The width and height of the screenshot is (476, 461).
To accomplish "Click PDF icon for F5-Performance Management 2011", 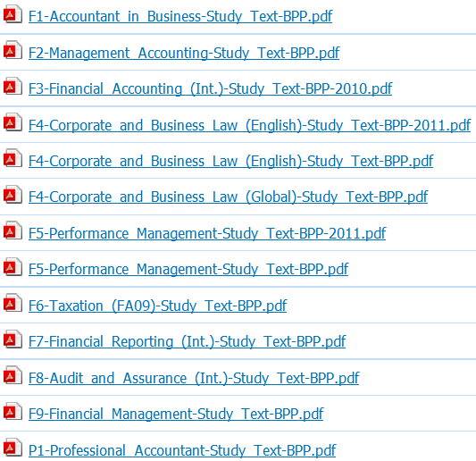I will [13, 230].
